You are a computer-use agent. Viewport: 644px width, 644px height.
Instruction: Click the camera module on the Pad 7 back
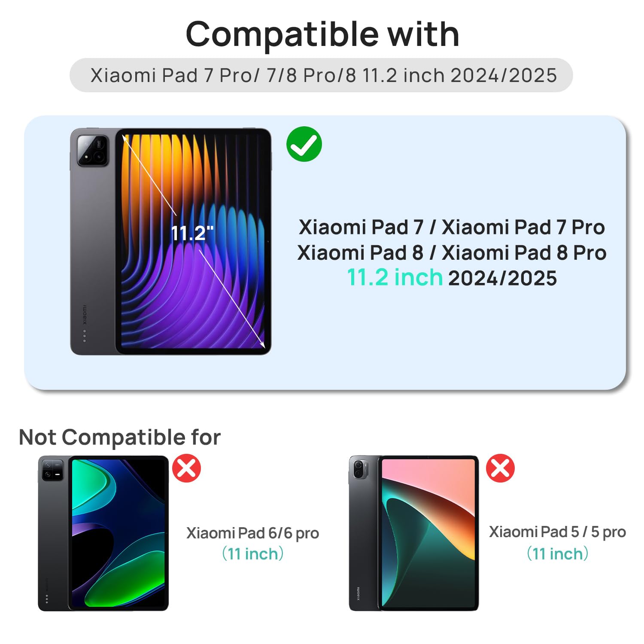click(93, 150)
